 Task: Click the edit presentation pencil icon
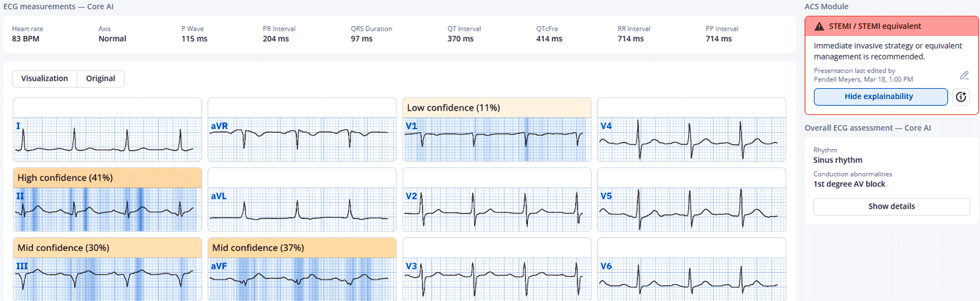(x=964, y=75)
